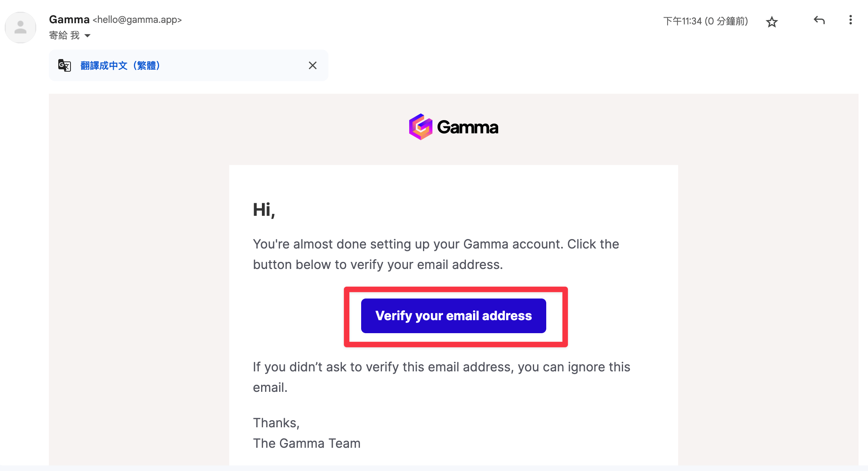
Task: Click the reply arrow icon
Action: pos(819,20)
